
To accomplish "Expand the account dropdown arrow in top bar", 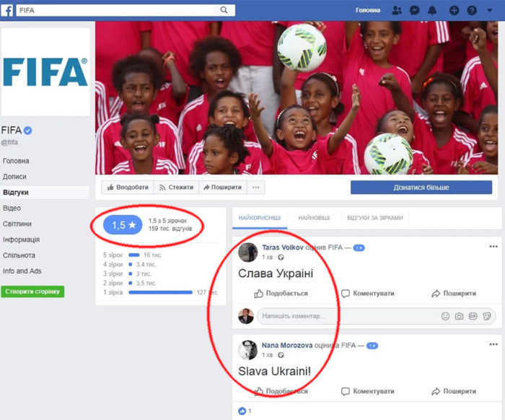I will click(x=490, y=10).
